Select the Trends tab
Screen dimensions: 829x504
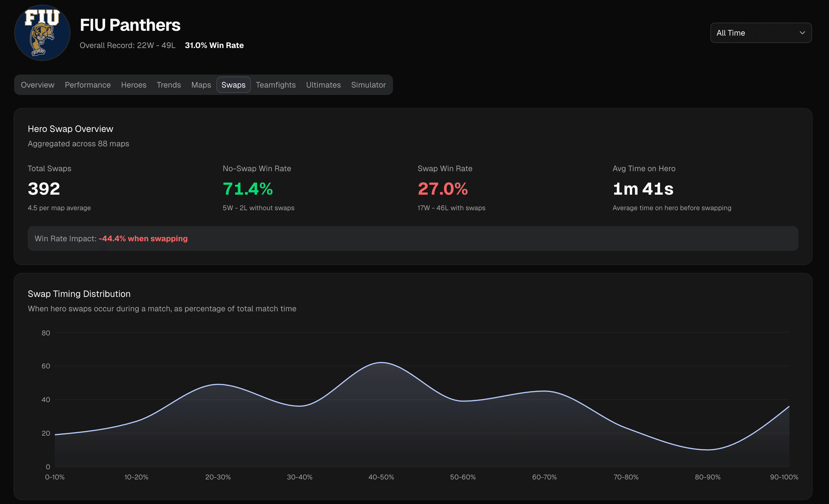click(169, 85)
